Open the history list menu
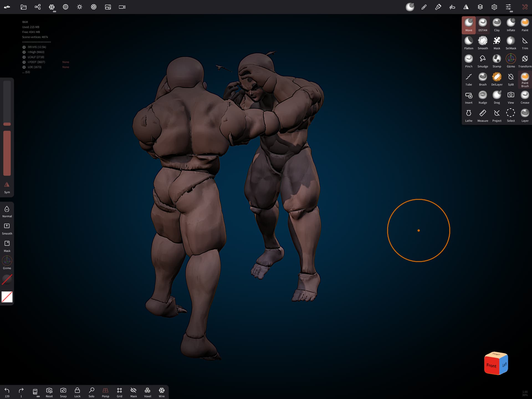This screenshot has height=399, width=532. click(35, 392)
